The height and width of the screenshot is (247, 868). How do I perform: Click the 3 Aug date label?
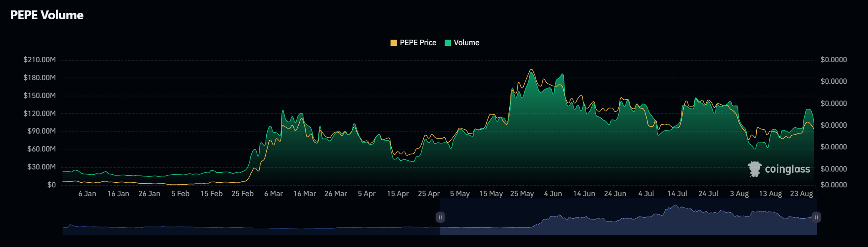coord(739,194)
